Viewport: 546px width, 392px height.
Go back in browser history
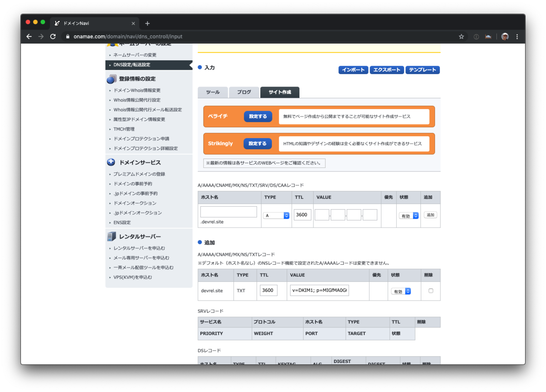coord(29,36)
